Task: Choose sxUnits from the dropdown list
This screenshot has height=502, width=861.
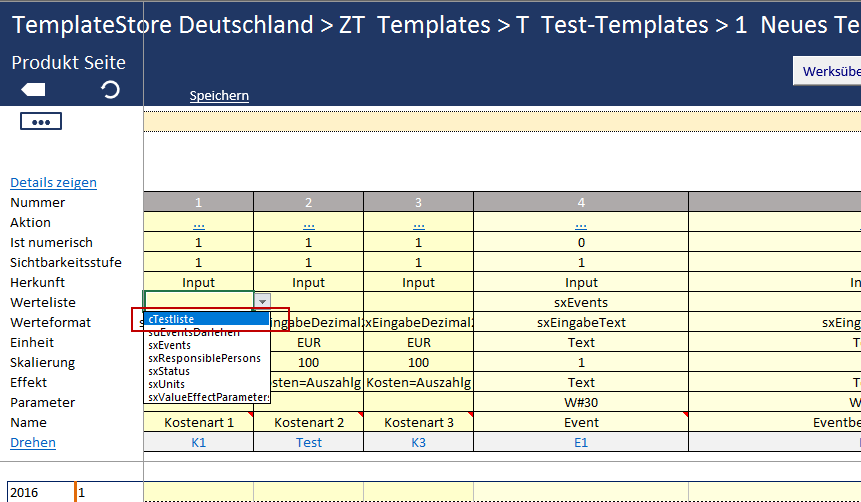Action: coord(166,384)
